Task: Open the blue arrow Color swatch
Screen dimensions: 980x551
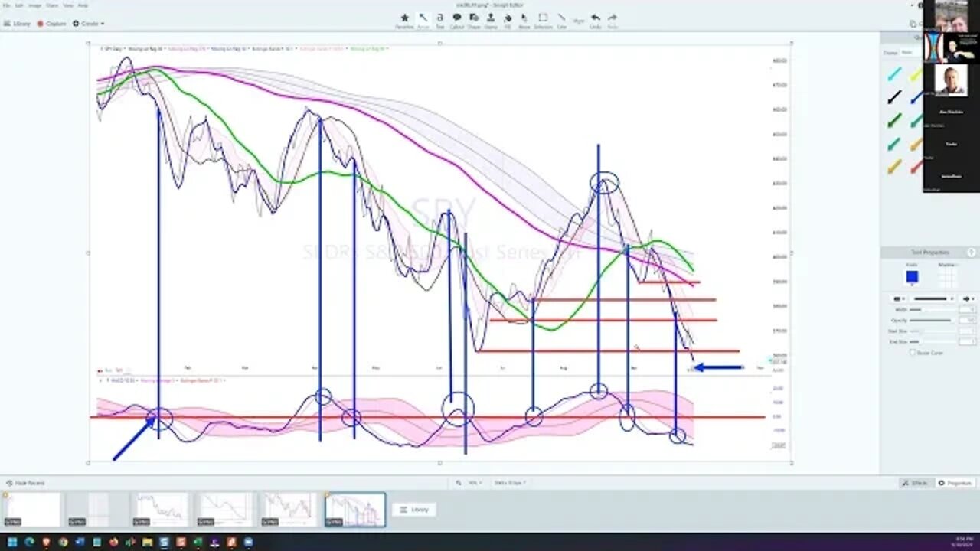Action: click(x=913, y=277)
